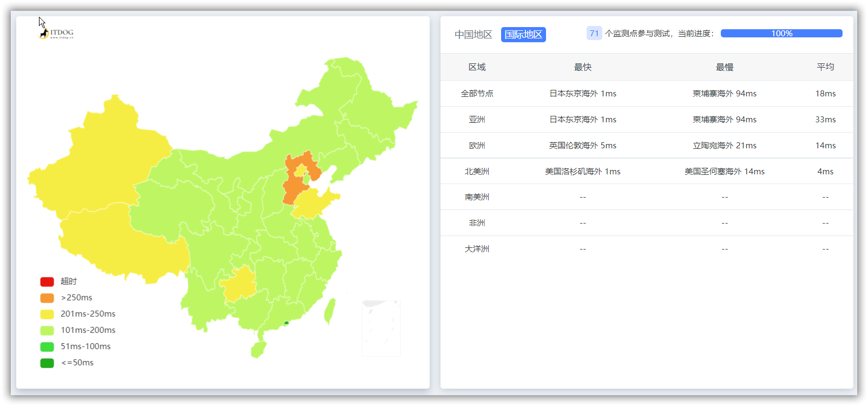Toggle the red 超时 legend swatch

tap(47, 281)
